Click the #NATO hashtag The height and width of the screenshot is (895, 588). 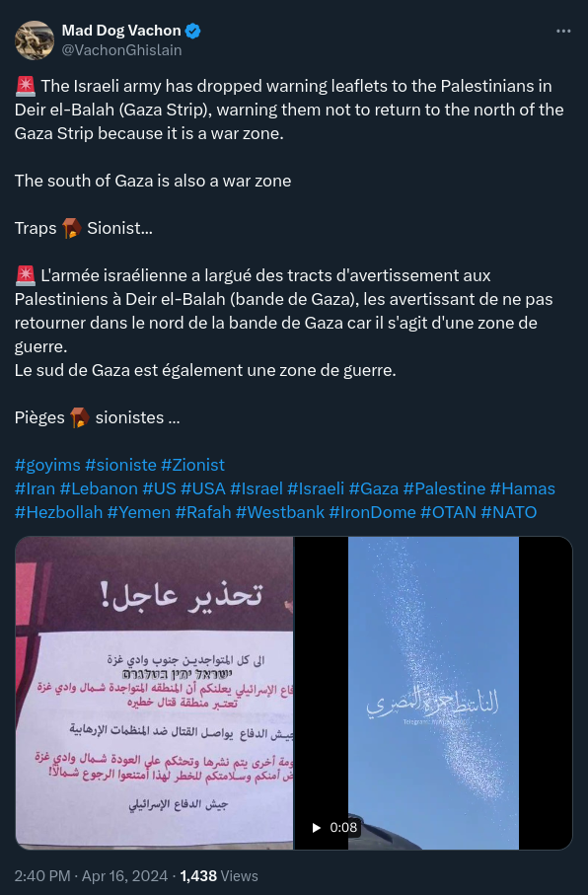(x=509, y=512)
